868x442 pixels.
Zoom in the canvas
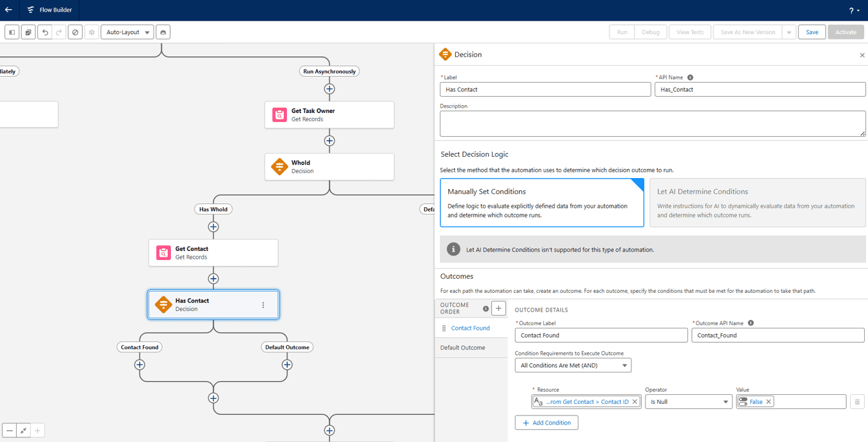37,430
